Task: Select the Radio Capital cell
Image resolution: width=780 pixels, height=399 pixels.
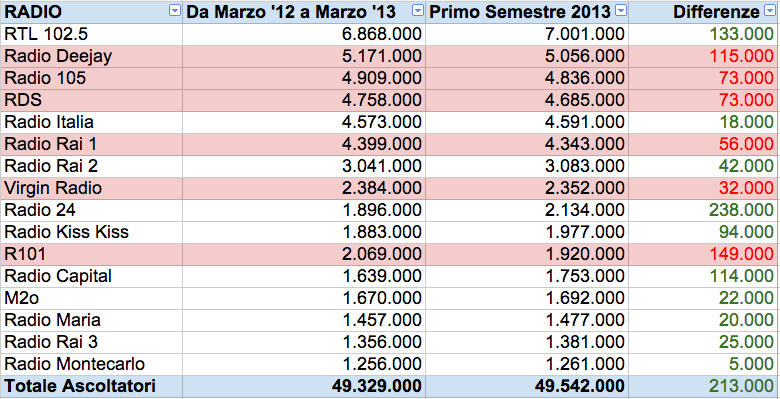Action: (x=92, y=276)
